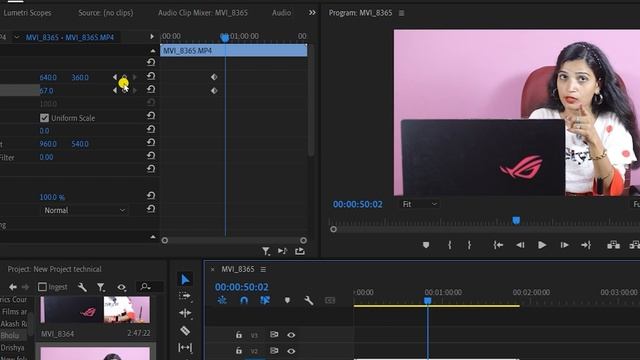The image size is (640, 360).
Task: Step back one frame in Program monitor
Action: (520, 245)
